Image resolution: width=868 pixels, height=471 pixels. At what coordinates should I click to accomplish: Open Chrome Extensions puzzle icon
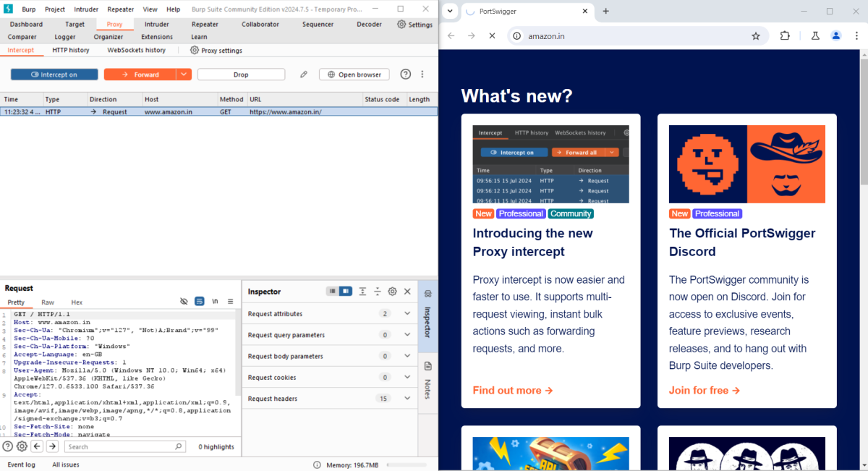pos(785,36)
